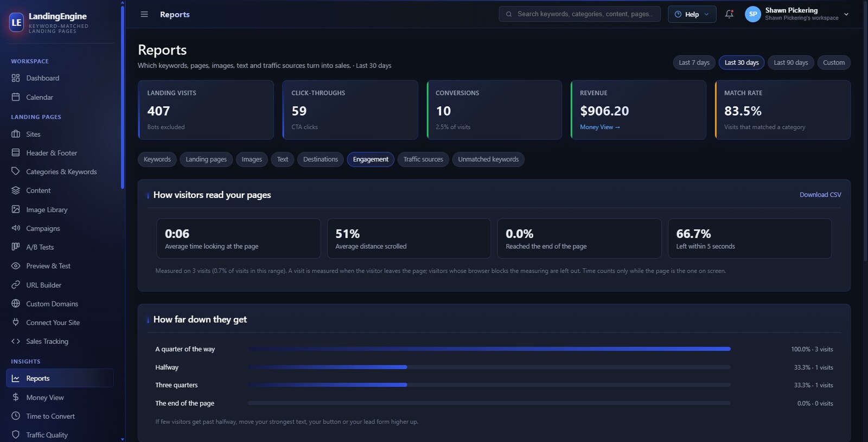The image size is (868, 442).
Task: Expand the Shawn Pickering account menu
Action: [x=797, y=14]
